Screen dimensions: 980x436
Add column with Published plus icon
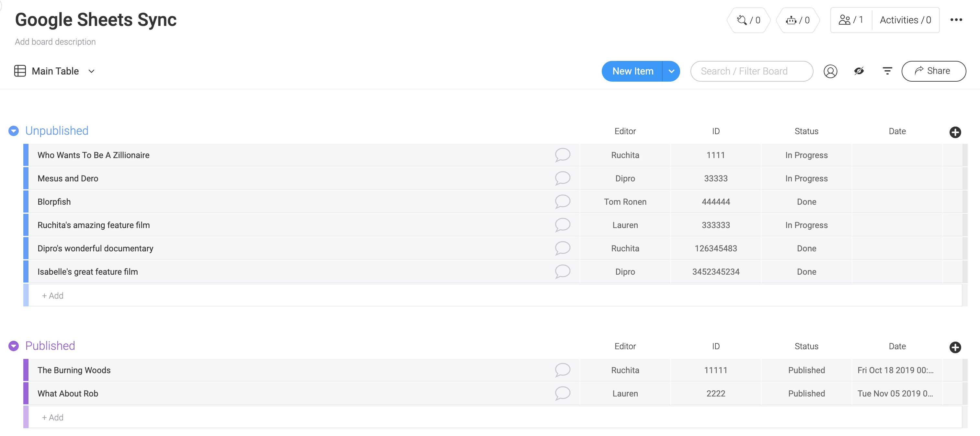point(955,347)
